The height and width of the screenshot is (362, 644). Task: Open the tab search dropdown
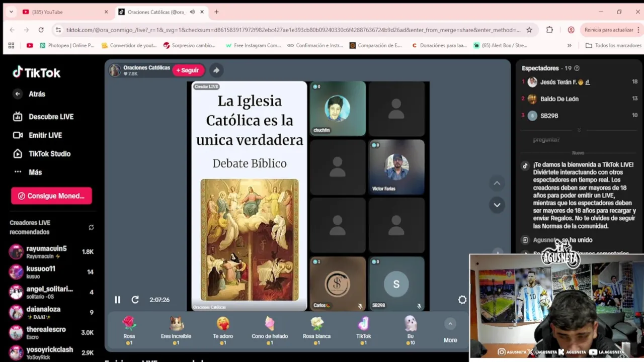point(11,12)
